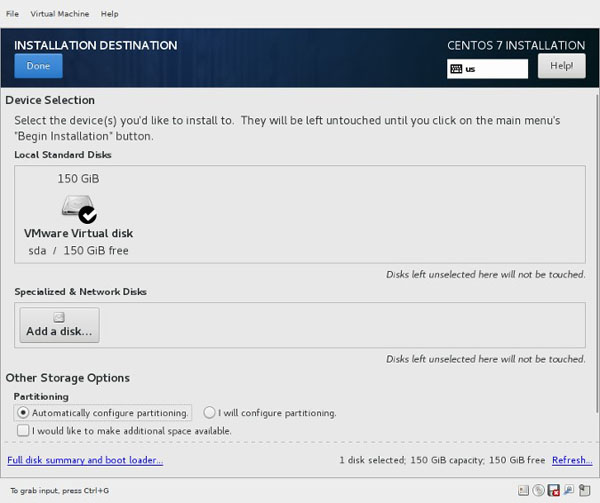Click the Help! button

(x=561, y=66)
